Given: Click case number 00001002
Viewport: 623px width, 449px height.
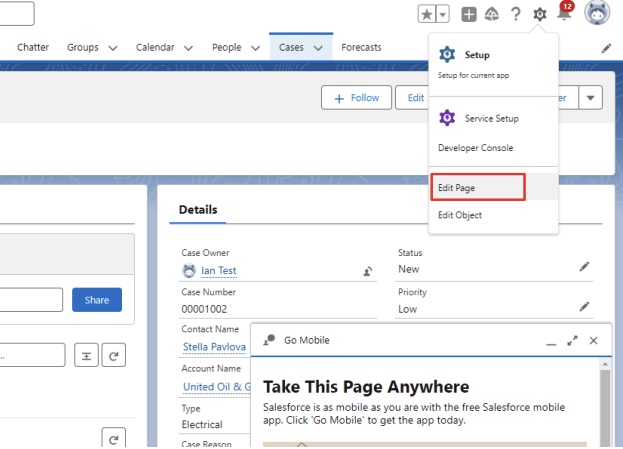Looking at the screenshot, I should [x=204, y=309].
